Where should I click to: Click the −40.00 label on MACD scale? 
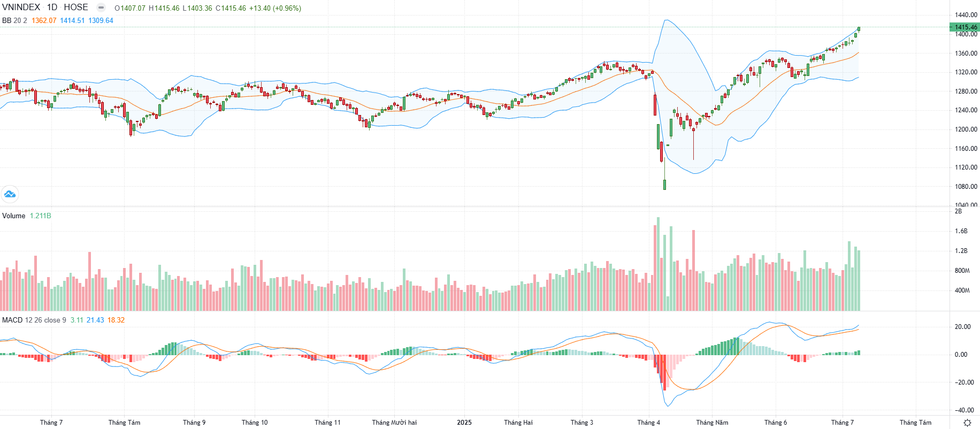pos(964,410)
